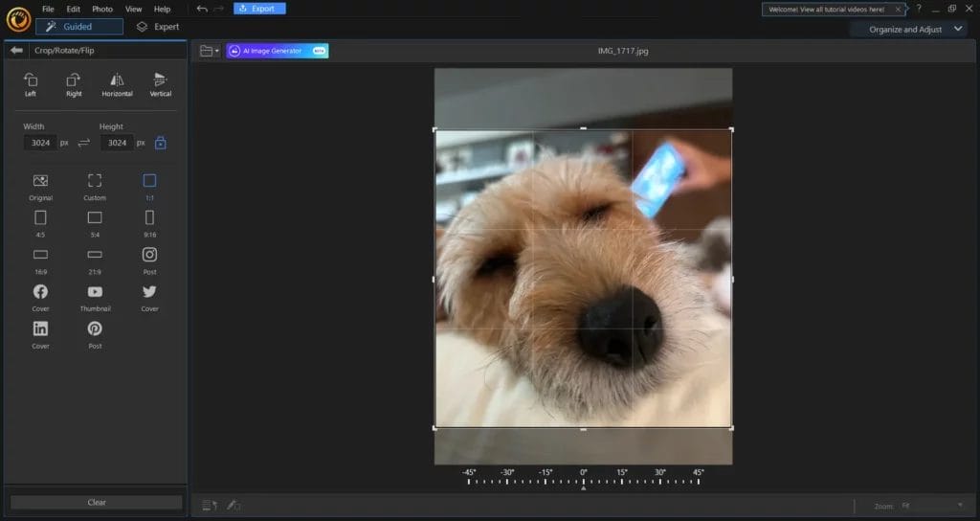The width and height of the screenshot is (980, 521).
Task: Click the Width input field
Action: coord(40,143)
